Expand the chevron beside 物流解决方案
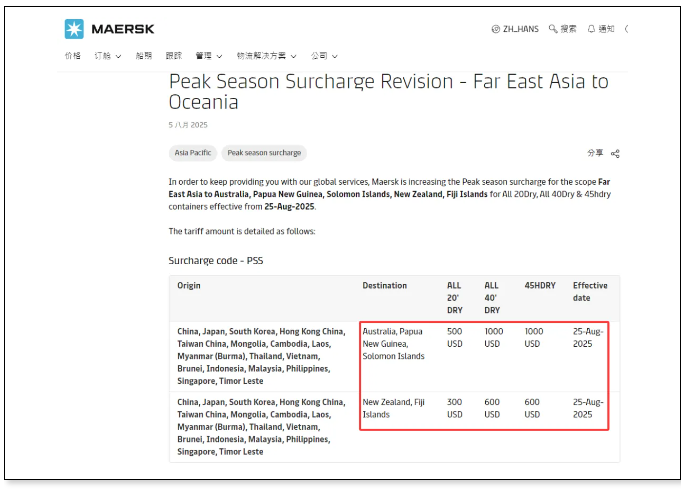The image size is (690, 489). pos(294,56)
